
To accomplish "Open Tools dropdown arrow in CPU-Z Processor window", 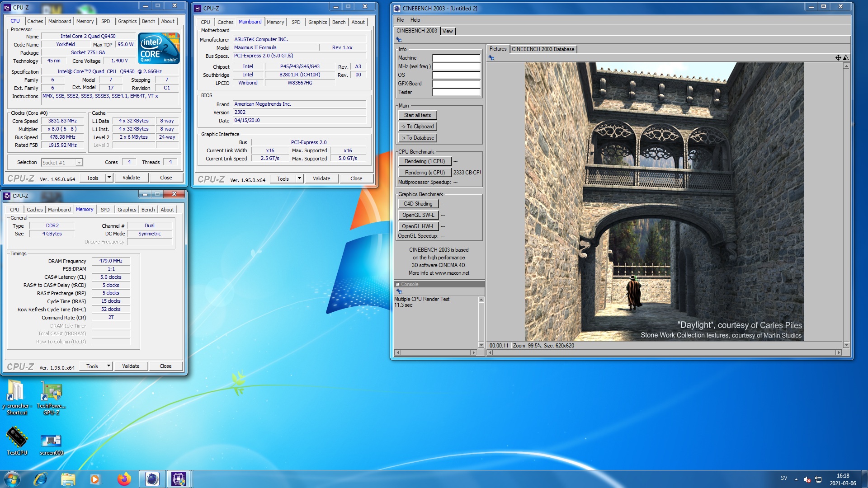I will click(109, 178).
